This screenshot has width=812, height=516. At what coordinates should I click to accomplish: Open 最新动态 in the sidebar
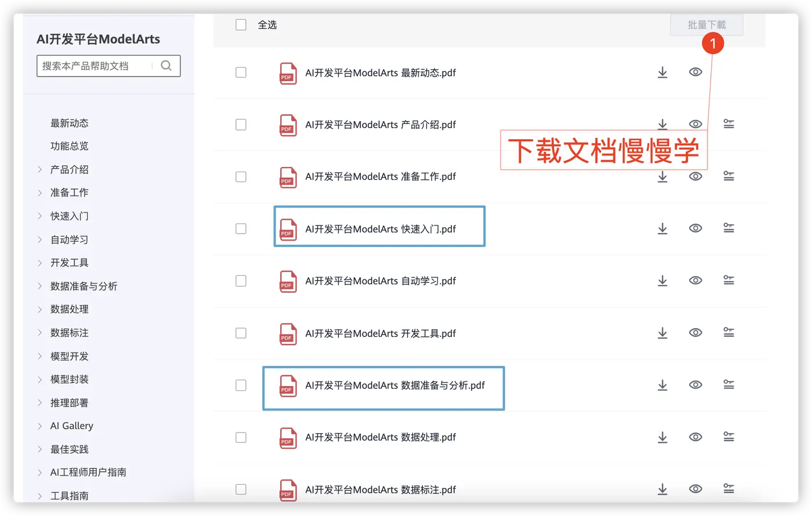[x=70, y=123]
